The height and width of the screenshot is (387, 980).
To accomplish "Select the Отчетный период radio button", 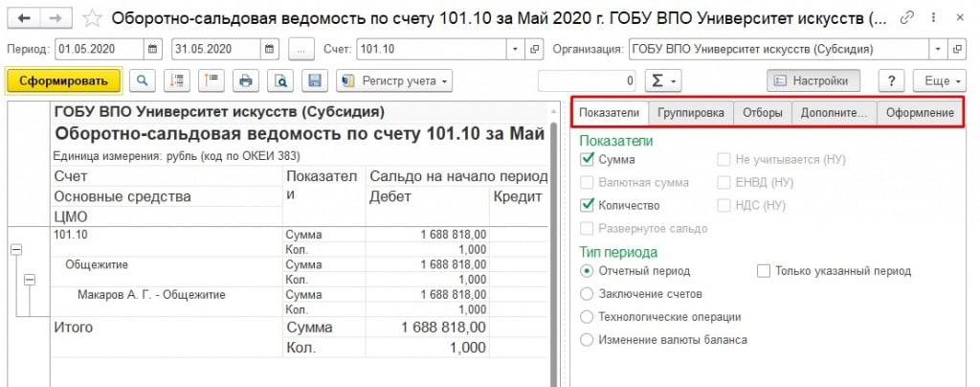I will [587, 271].
